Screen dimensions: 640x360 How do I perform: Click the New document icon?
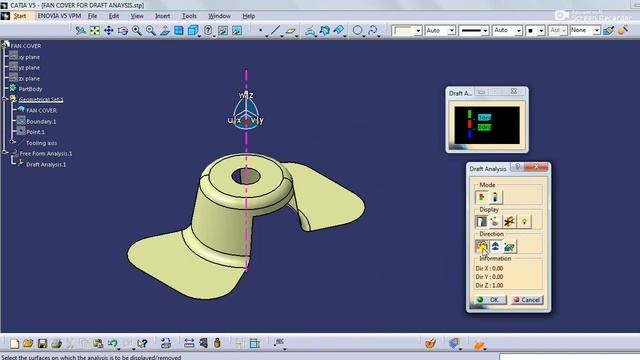14,344
